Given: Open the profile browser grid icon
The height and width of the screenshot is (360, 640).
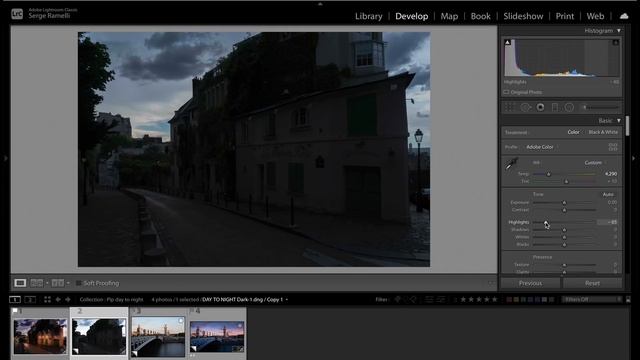Looking at the screenshot, I should [x=613, y=147].
